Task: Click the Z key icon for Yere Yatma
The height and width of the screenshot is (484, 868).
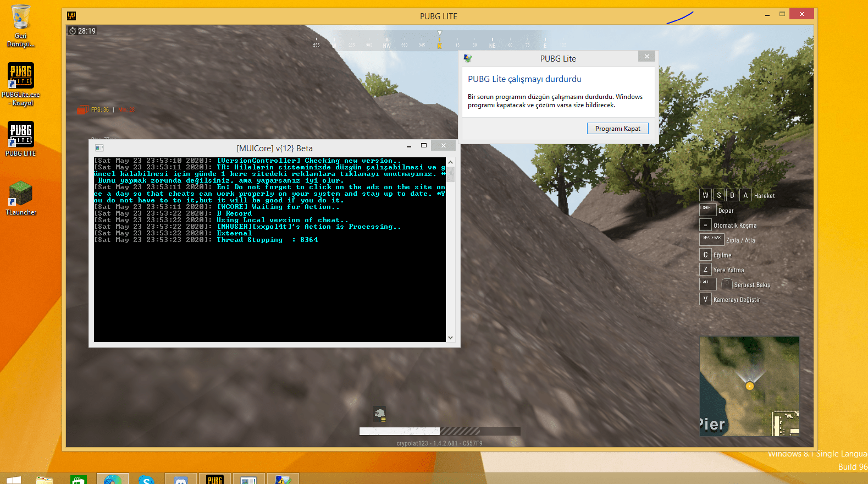Action: [x=705, y=269]
